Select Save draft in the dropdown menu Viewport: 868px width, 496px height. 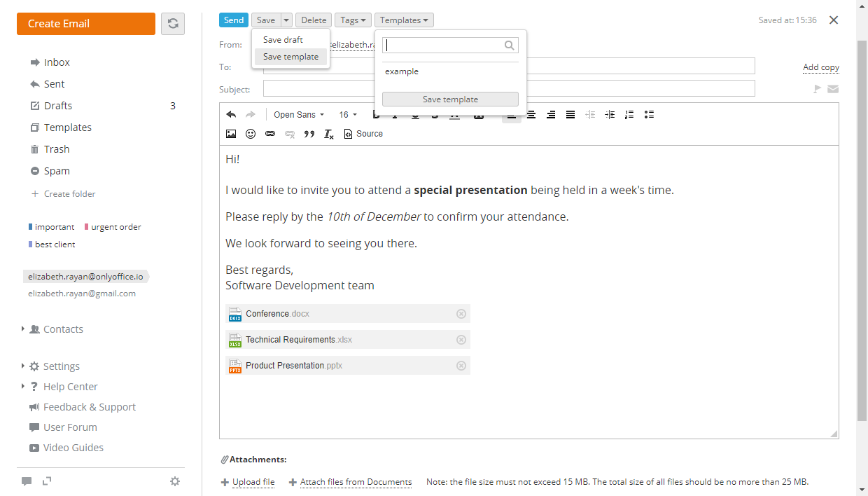click(x=283, y=40)
